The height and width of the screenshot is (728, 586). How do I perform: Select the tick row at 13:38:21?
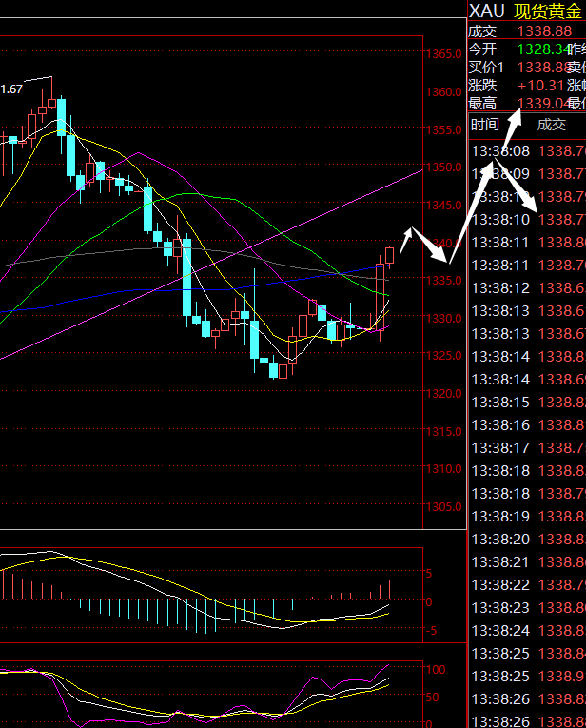click(x=529, y=561)
